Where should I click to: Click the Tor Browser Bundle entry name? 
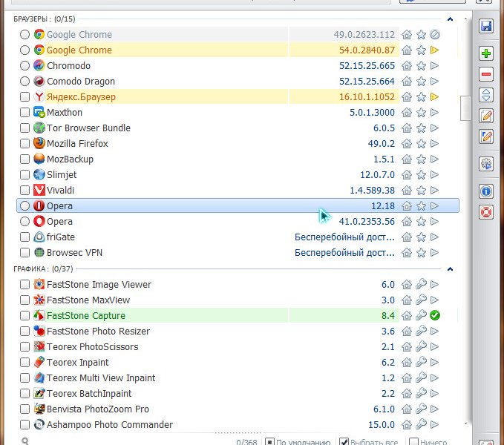89,128
